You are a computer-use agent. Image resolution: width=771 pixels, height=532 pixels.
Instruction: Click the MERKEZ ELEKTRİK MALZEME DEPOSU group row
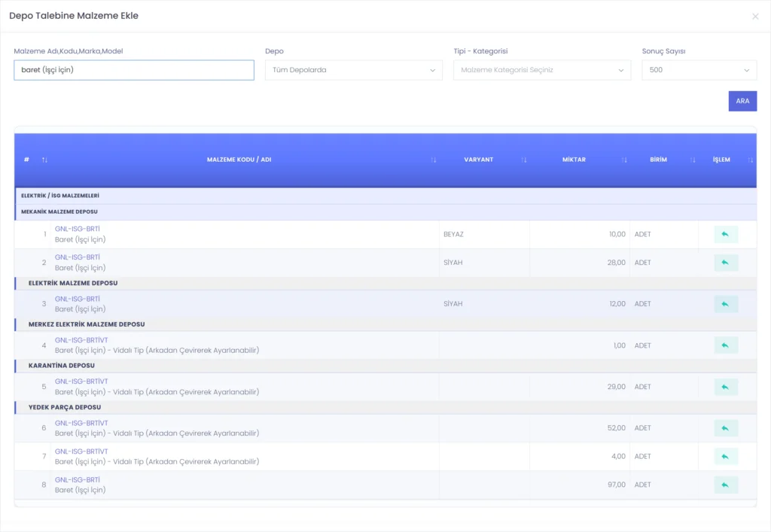click(385, 324)
